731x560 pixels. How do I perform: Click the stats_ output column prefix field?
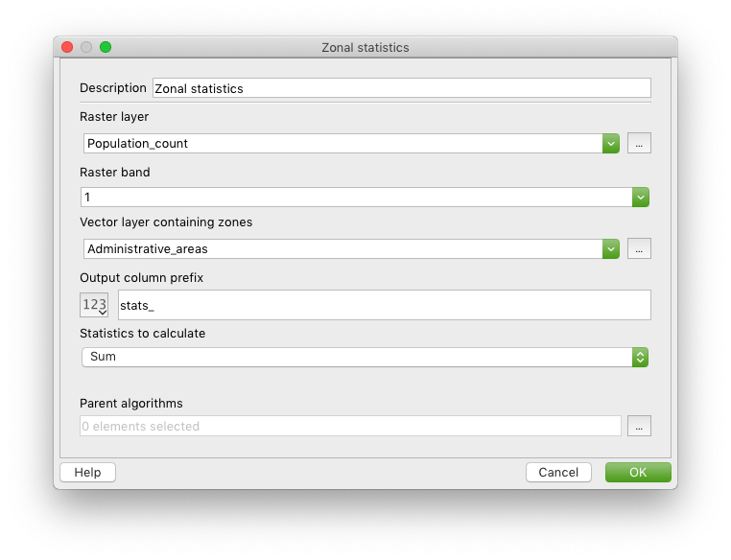[x=384, y=305]
